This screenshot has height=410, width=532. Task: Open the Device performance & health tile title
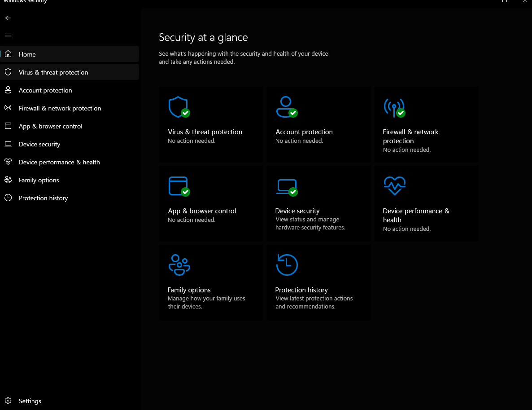click(416, 216)
